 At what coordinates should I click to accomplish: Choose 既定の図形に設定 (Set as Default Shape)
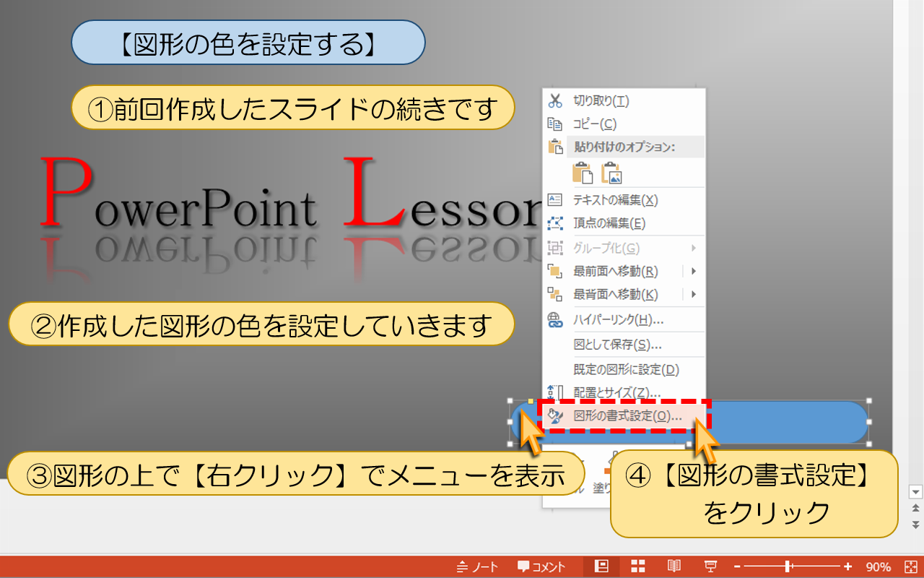click(x=624, y=370)
